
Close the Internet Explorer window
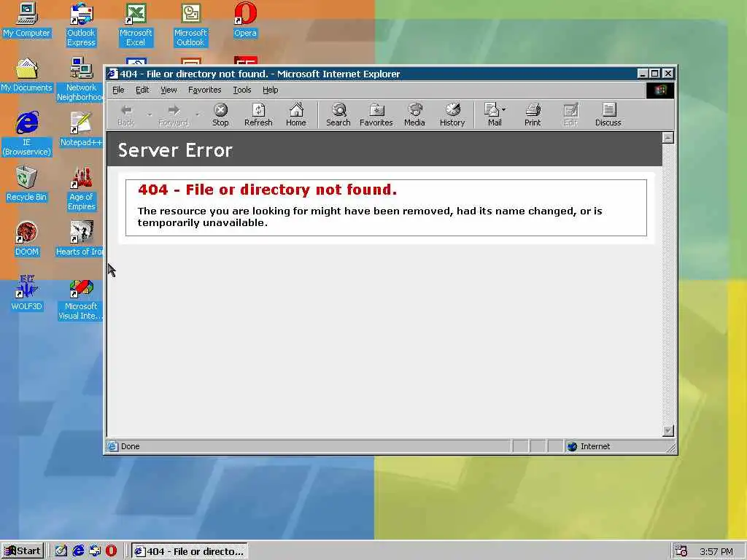[668, 74]
